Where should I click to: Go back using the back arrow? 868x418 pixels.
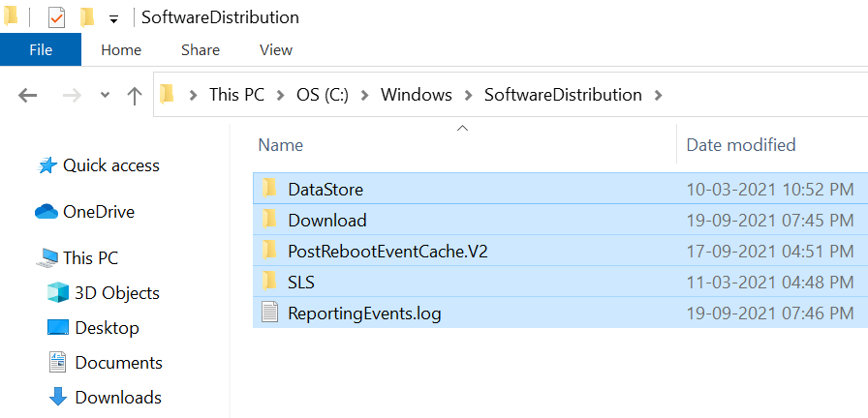(x=28, y=95)
